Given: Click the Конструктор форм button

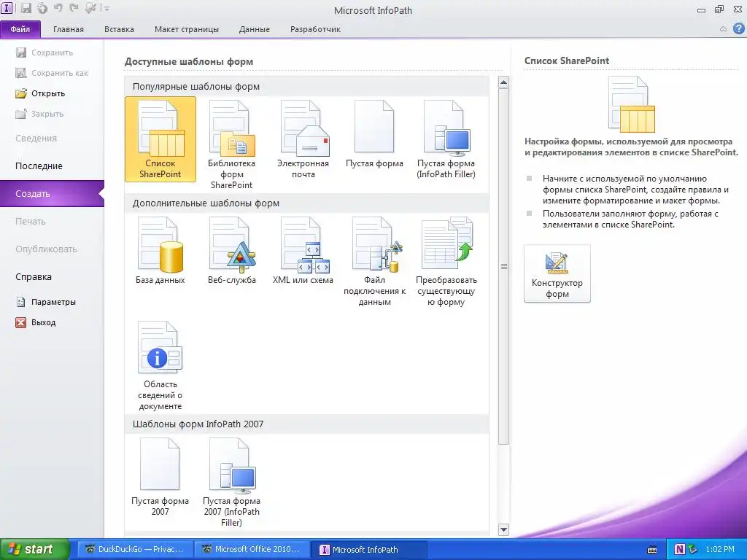Looking at the screenshot, I should 557,274.
